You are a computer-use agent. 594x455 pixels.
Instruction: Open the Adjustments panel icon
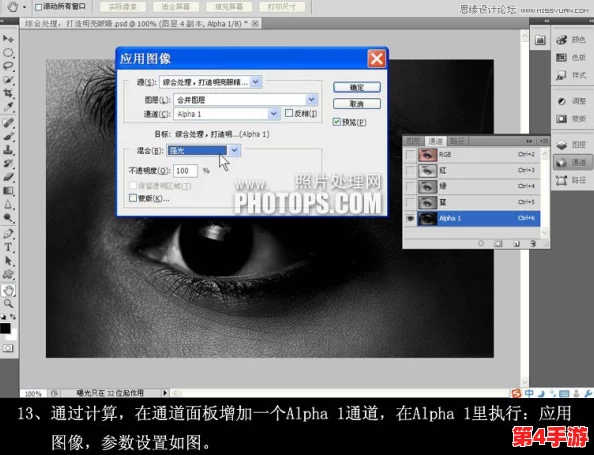pos(572,101)
